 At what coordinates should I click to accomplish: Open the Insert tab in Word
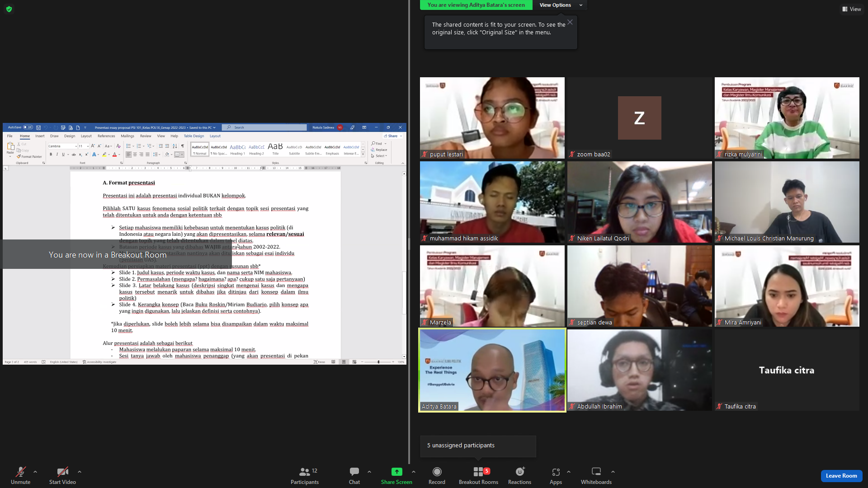(x=40, y=136)
